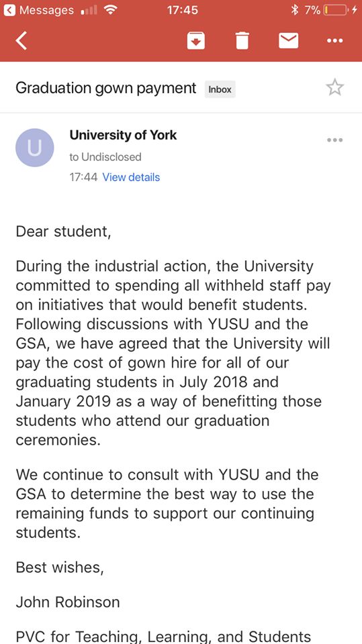Tap the subject line Graduation gown payment
The height and width of the screenshot is (644, 362).
point(105,89)
